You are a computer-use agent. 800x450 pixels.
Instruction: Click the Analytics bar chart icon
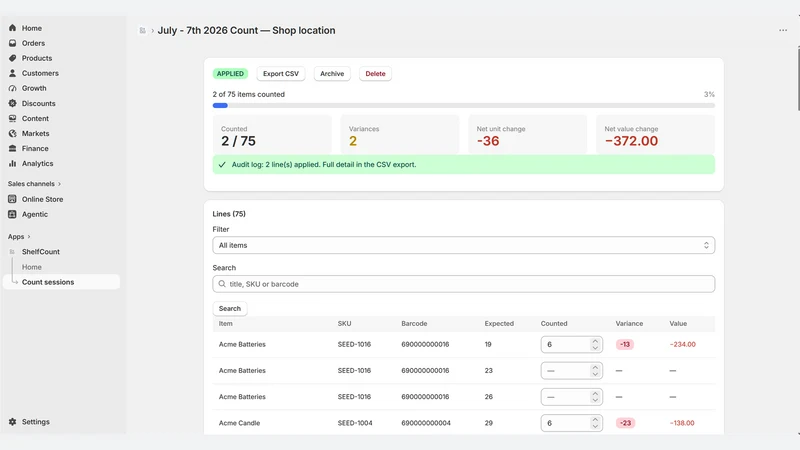(12, 163)
